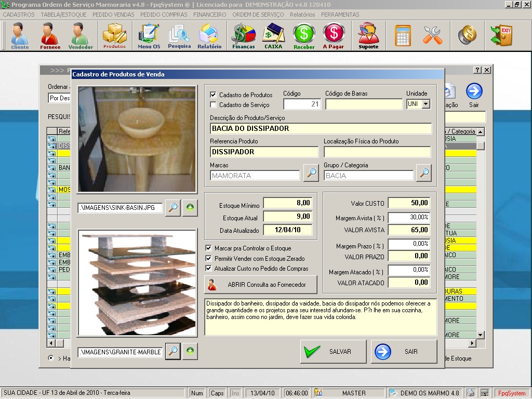
Task: Click green plus beside SINK-BASIN.JPG path
Action: click(190, 208)
